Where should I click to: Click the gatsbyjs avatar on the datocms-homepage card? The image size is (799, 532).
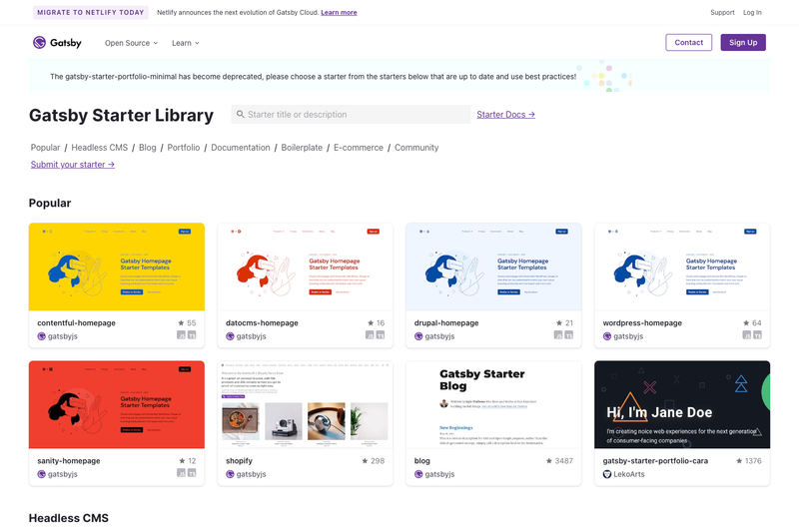[230, 336]
